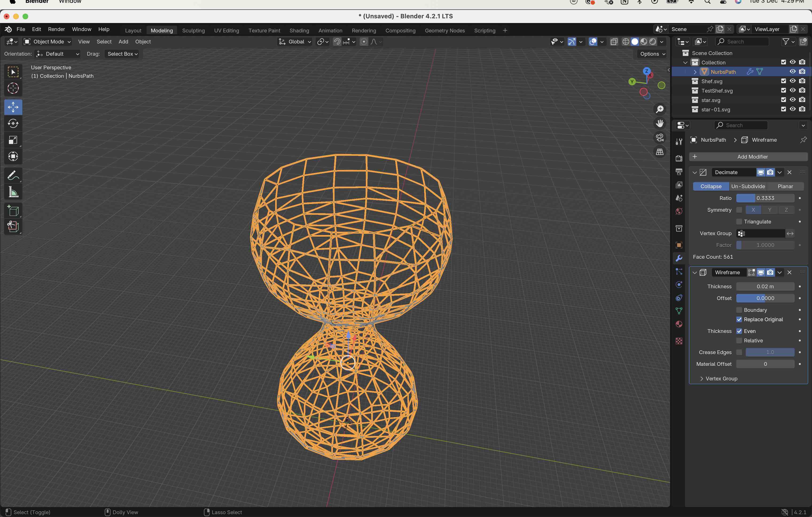
Task: Open the Object Mode dropdown
Action: click(47, 42)
